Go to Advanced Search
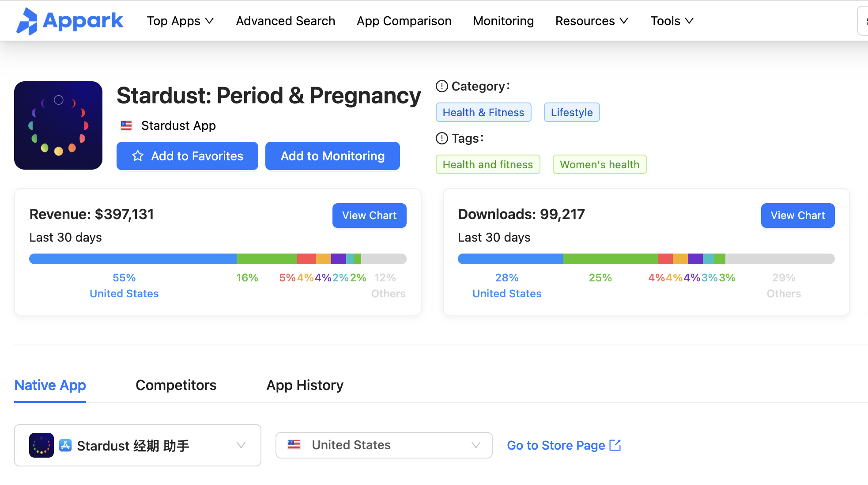Viewport: 868px width, 485px height. (285, 21)
